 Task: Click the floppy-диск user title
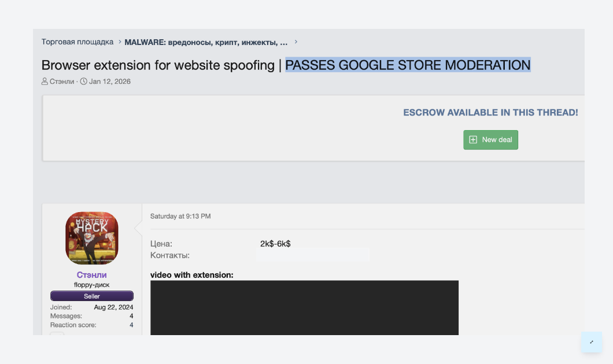[x=92, y=285]
